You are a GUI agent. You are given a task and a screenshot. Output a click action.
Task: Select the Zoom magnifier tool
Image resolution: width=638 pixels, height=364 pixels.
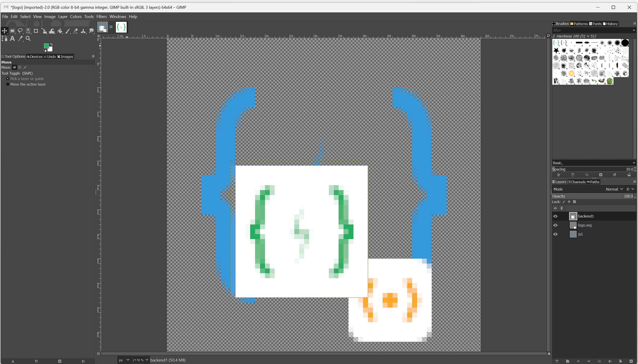28,38
